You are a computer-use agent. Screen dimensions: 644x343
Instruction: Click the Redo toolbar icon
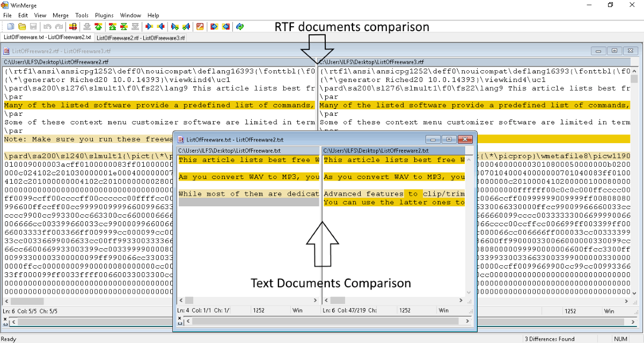coord(58,26)
